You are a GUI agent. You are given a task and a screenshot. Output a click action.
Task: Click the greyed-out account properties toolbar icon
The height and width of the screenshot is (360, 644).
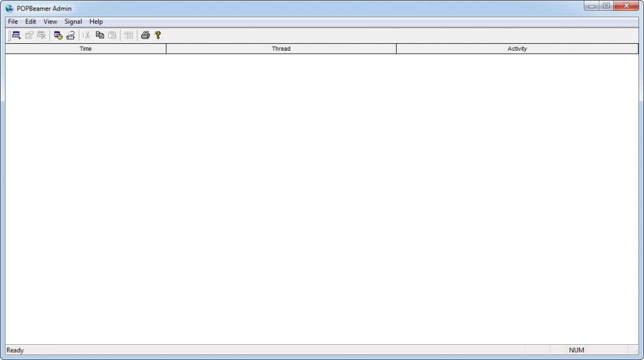point(29,36)
